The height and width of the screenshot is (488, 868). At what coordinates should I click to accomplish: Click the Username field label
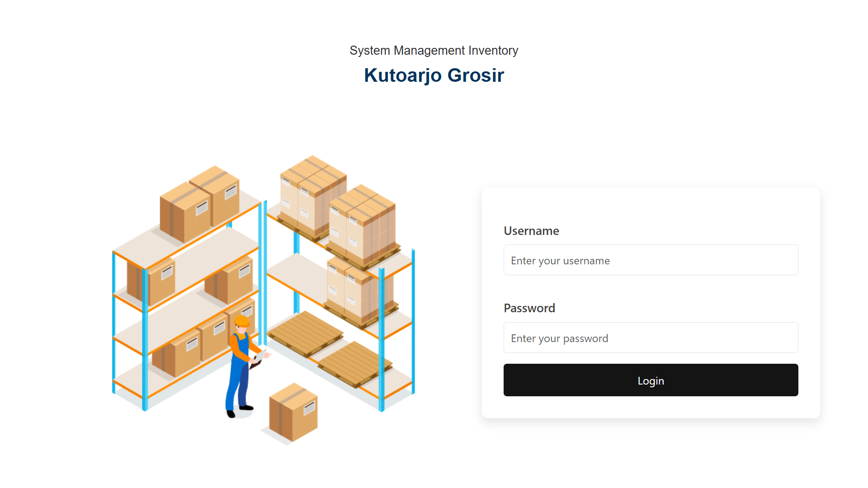coord(531,231)
